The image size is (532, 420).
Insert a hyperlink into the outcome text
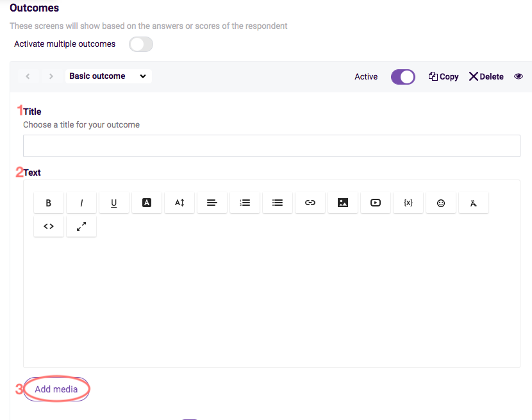click(x=310, y=203)
